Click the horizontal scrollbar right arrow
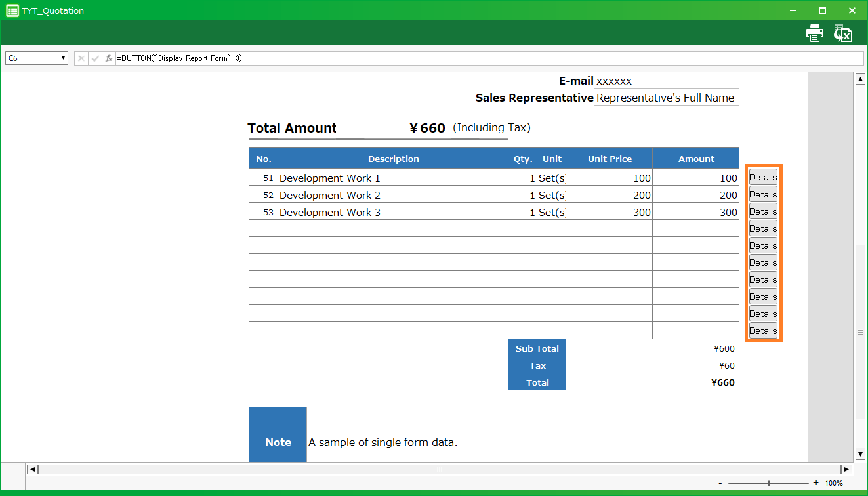The height and width of the screenshot is (496, 868). pyautogui.click(x=846, y=469)
